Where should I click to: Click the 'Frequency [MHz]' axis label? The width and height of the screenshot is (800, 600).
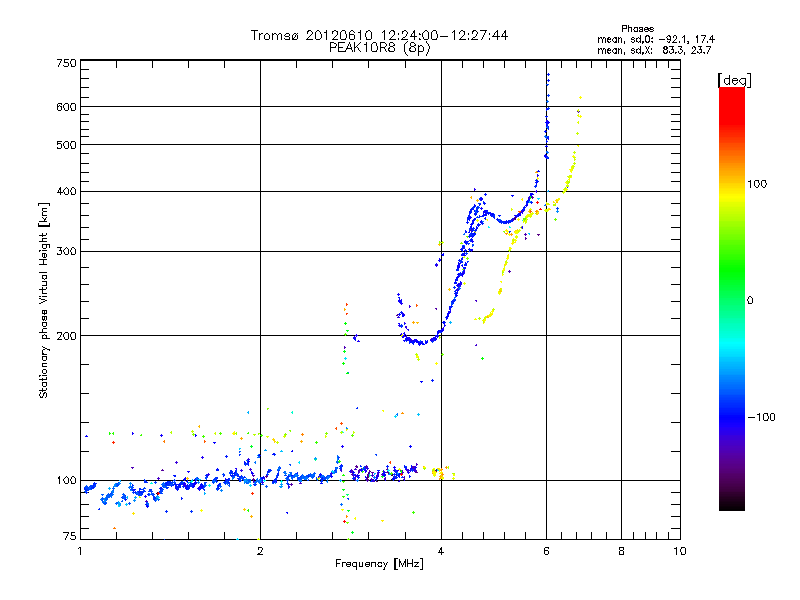tap(379, 564)
